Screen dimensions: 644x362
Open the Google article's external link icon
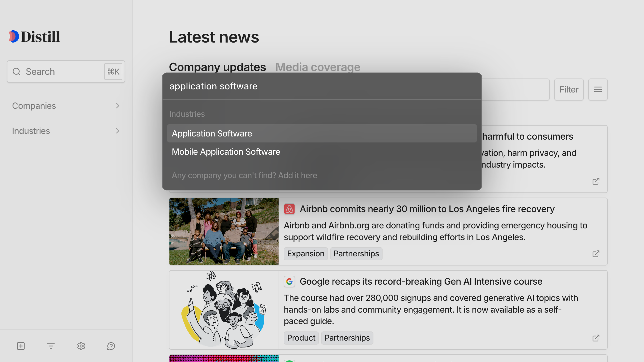pos(596,338)
